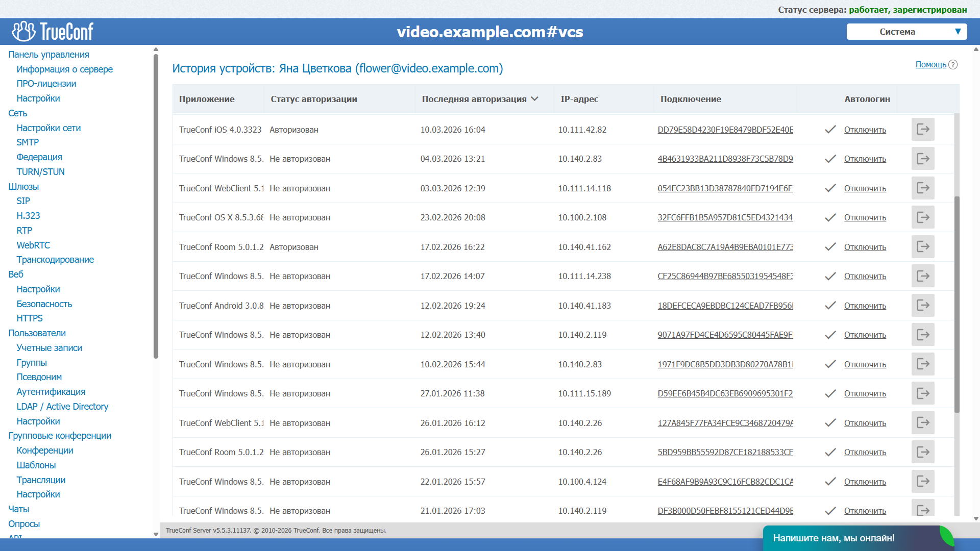Click the help question mark icon

[953, 65]
